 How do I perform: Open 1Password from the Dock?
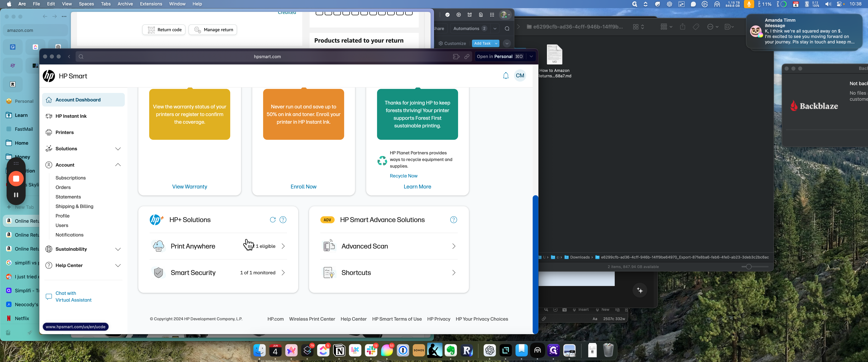pos(403,350)
